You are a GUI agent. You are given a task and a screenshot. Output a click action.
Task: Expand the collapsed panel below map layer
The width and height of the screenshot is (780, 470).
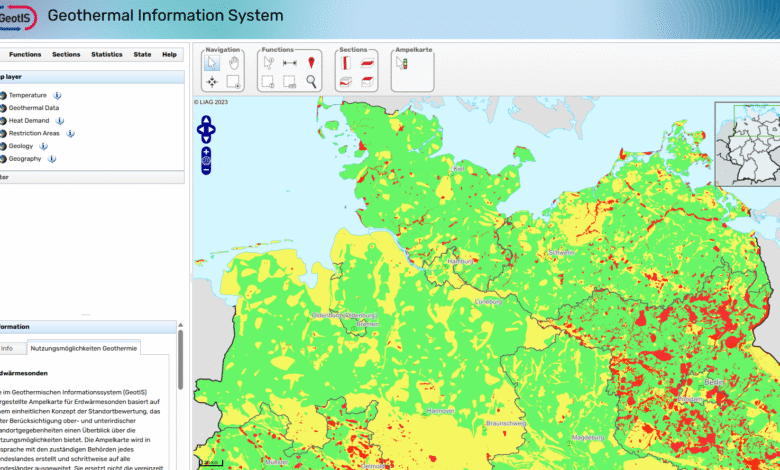tap(92, 177)
